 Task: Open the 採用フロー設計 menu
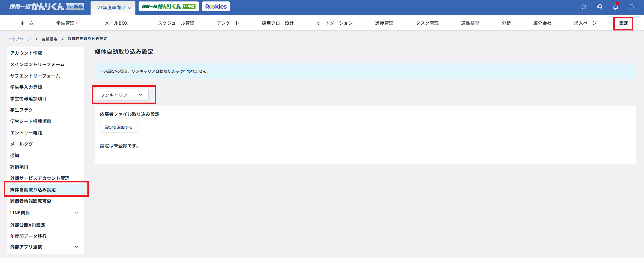[x=278, y=23]
